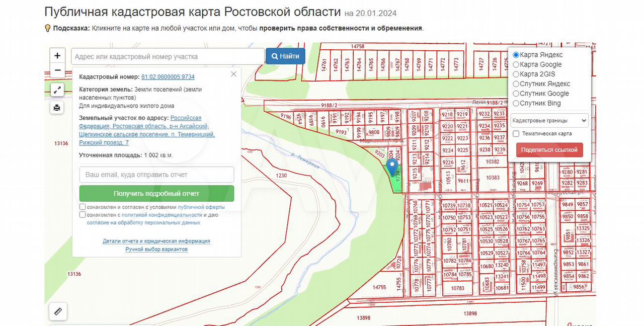Image resolution: width=644 pixels, height=326 pixels.
Task: Open the ruler measurement tool
Action: pos(57,311)
